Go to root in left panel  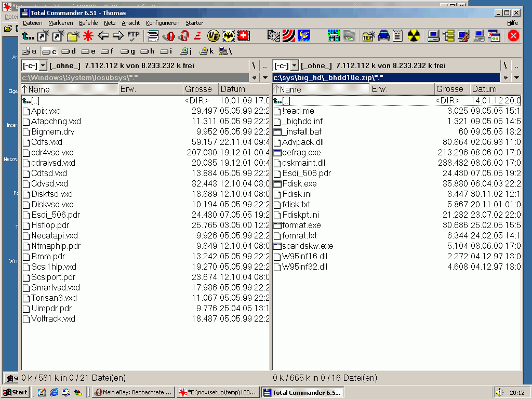click(254, 65)
